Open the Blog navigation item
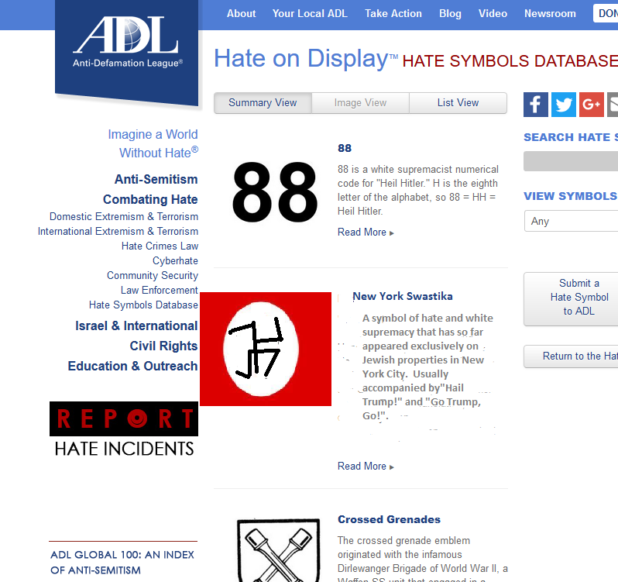618x582 pixels. tap(450, 14)
